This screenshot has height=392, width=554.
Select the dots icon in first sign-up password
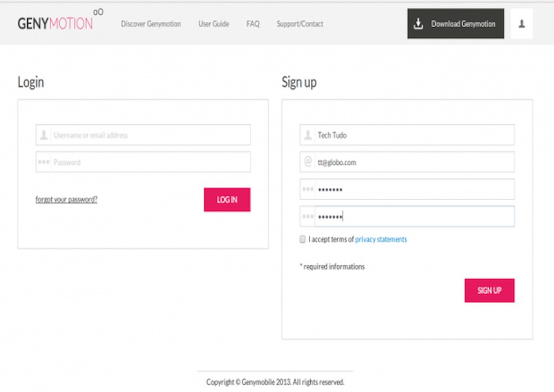[308, 189]
